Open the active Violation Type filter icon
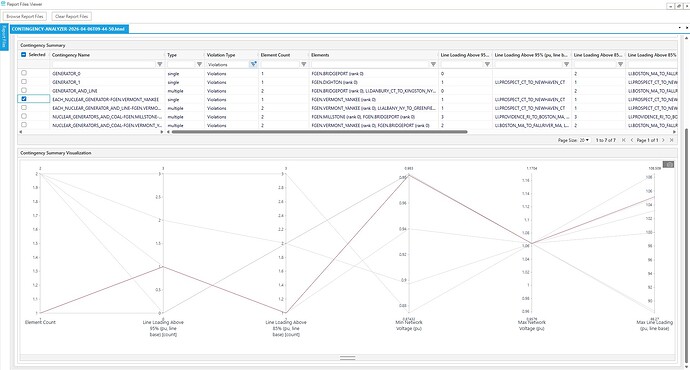The height and width of the screenshot is (370, 690). point(253,64)
